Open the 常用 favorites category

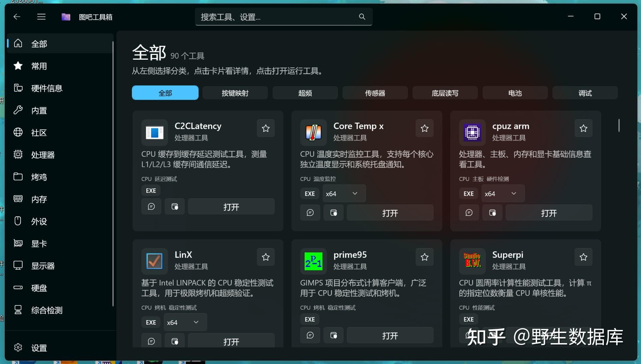click(x=60, y=66)
